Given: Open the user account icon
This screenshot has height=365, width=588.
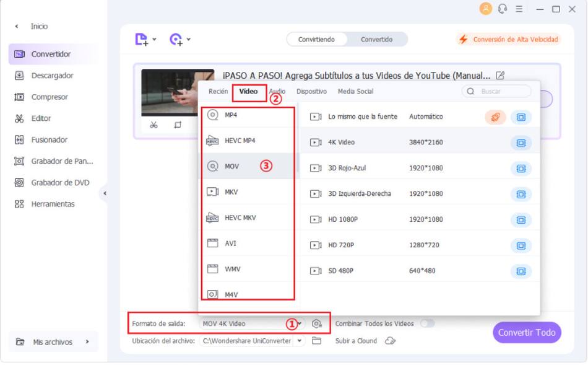Looking at the screenshot, I should (486, 9).
